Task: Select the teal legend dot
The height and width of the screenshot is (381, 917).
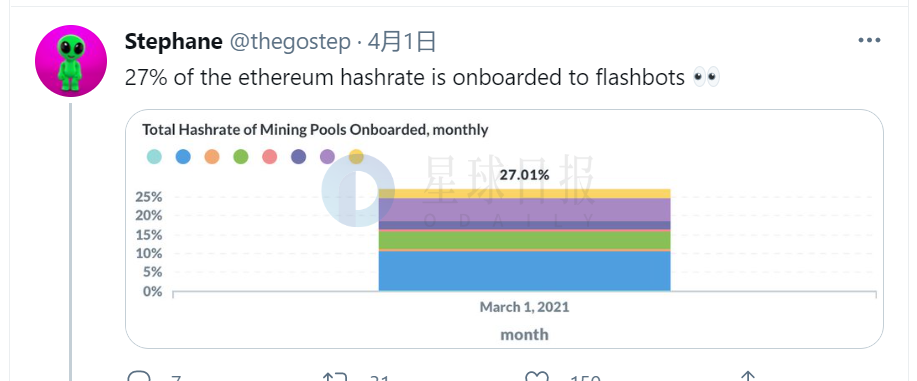Action: (x=154, y=156)
